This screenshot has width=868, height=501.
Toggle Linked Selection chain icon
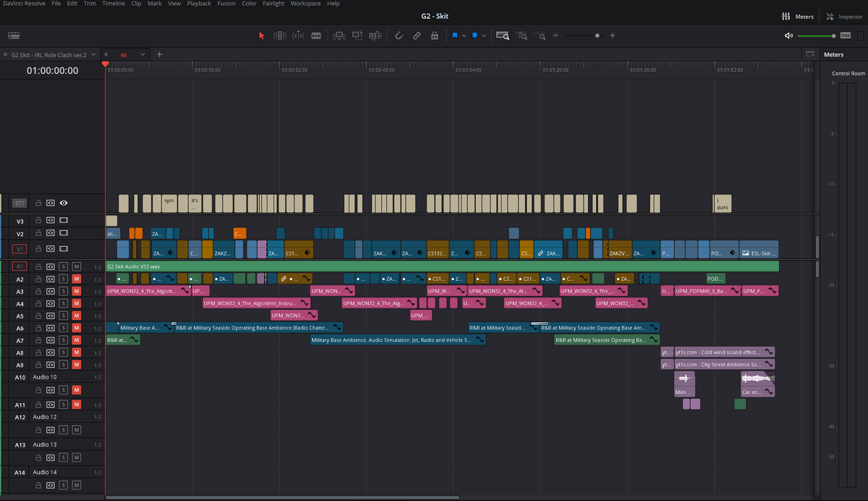417,35
